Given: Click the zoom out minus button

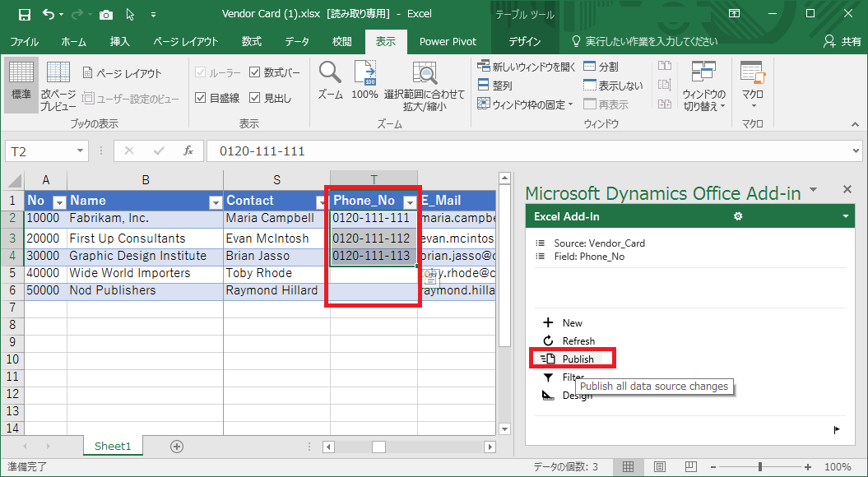Looking at the screenshot, I should tap(713, 467).
